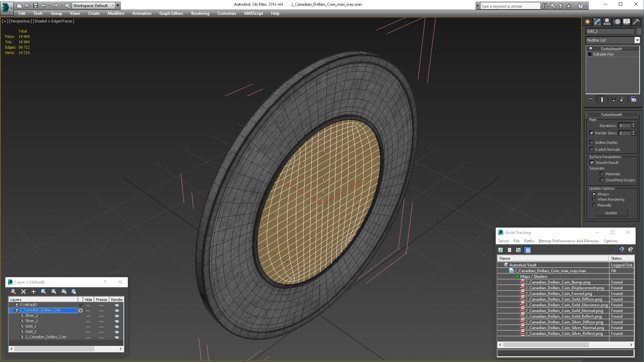Collapse the 2_Canadian_Dollars_Coin layer tree
Screen dimensions: 644x362
tap(11, 310)
